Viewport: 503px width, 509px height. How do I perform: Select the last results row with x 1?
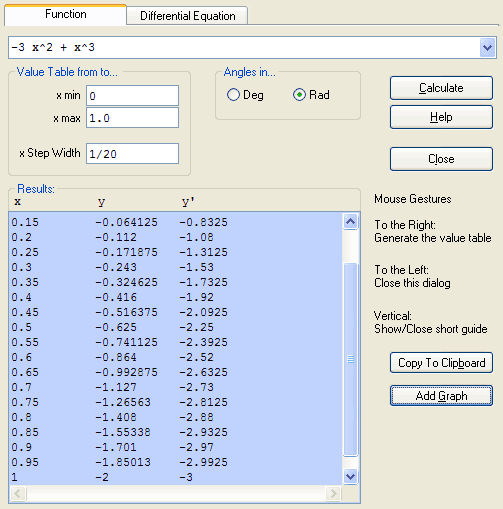pyautogui.click(x=176, y=477)
